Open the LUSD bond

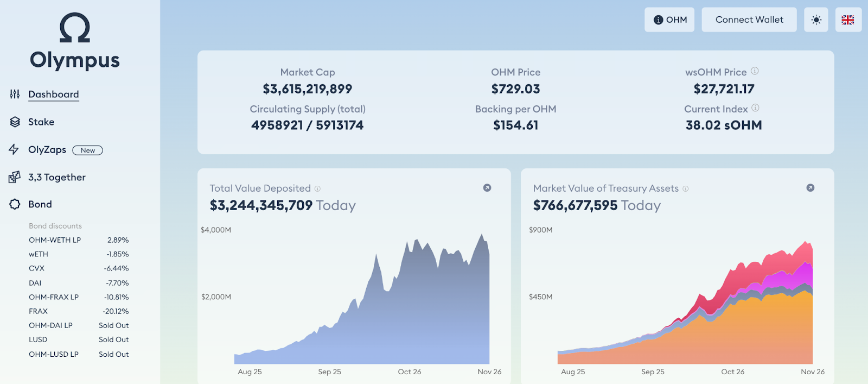(79, 339)
